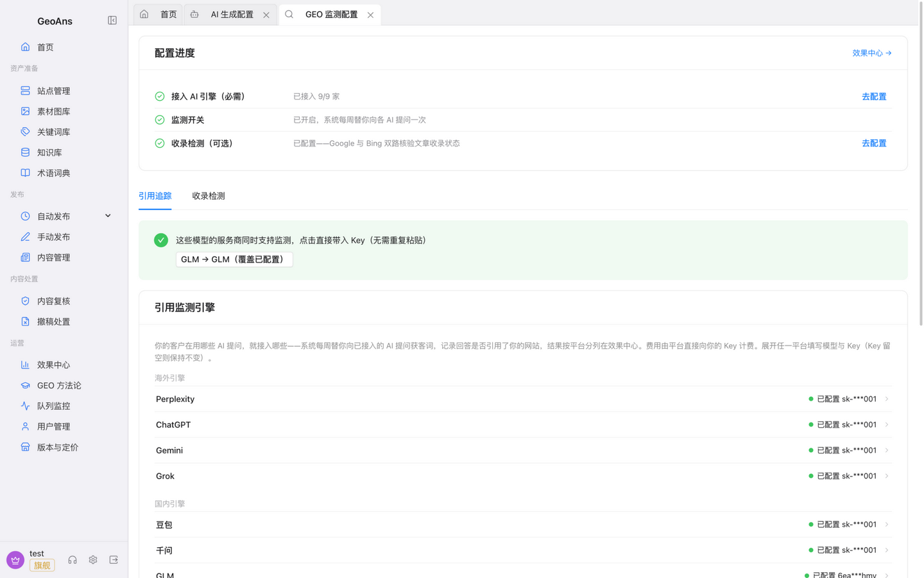The width and height of the screenshot is (924, 578).
Task: Expand the Perplexity engine row
Action: (x=523, y=399)
